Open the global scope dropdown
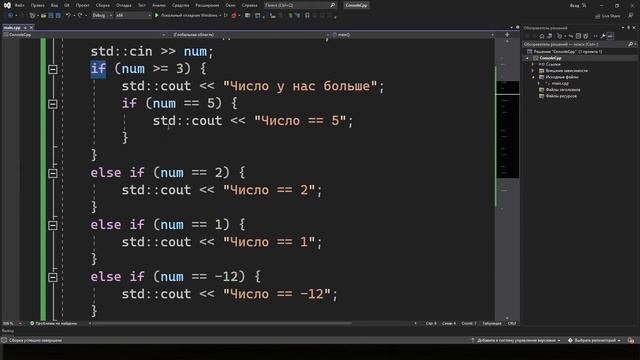Viewport: 640px width, 360px height. point(249,35)
